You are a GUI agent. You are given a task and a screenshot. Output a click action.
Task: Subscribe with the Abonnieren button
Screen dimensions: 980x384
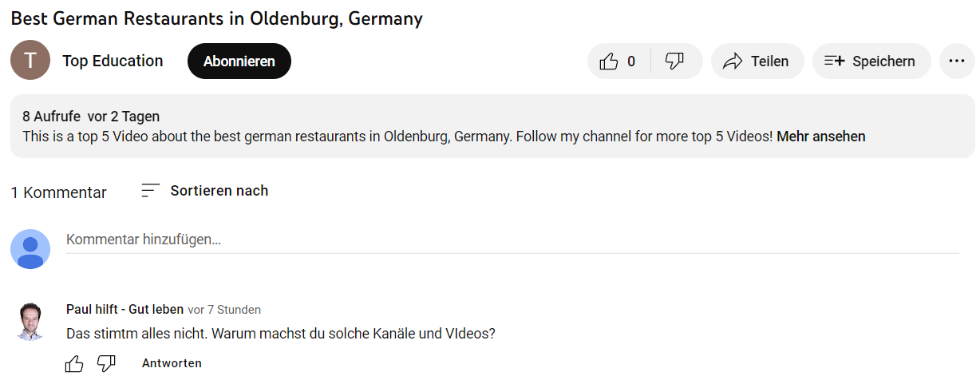coord(239,61)
